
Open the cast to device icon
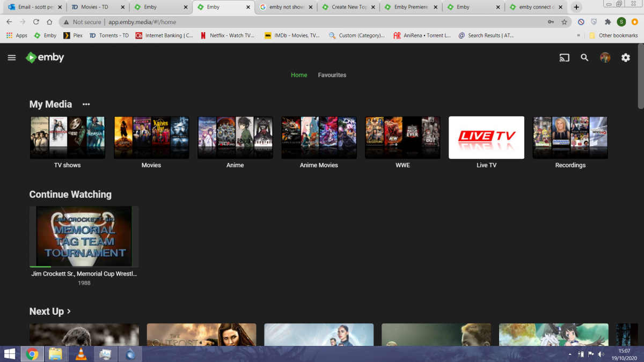pos(564,58)
